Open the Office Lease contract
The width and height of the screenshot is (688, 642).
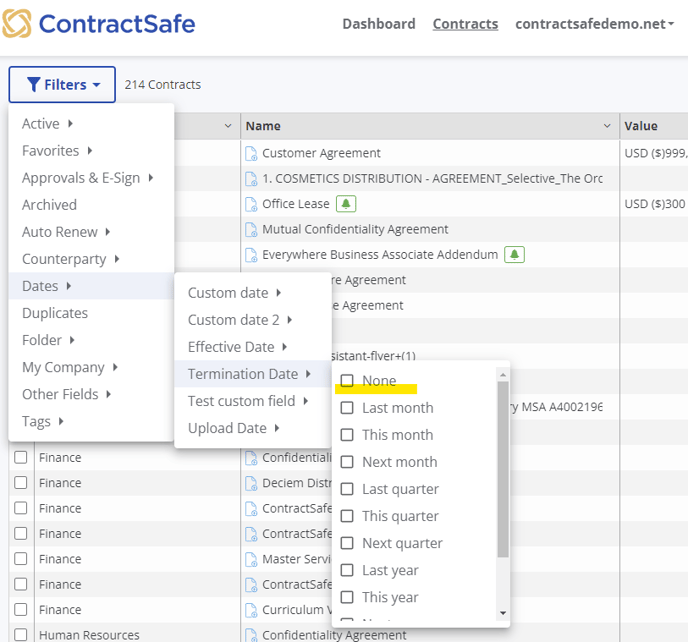(296, 204)
